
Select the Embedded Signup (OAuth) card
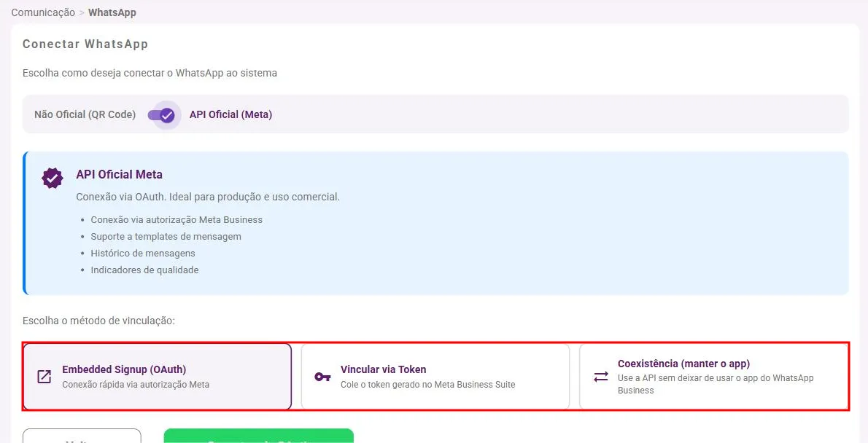(x=158, y=377)
